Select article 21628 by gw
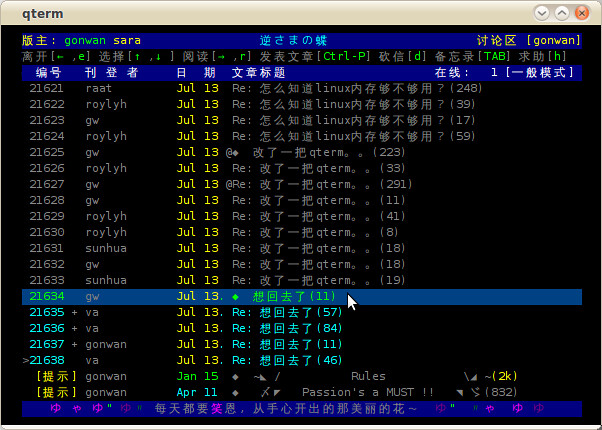The height and width of the screenshot is (430, 602). click(x=302, y=200)
